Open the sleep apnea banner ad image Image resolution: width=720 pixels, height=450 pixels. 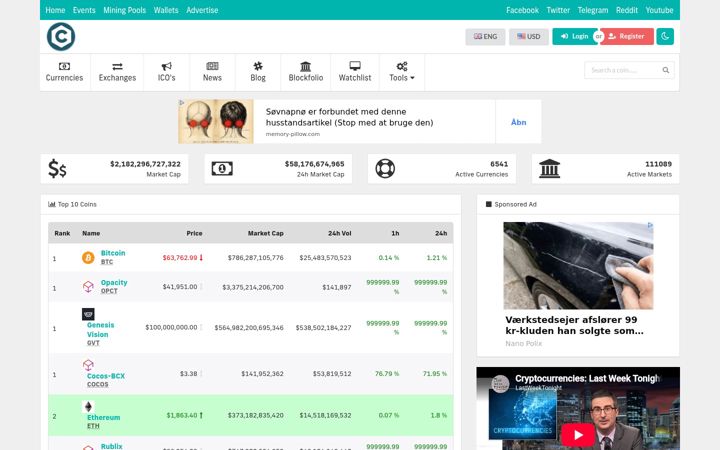tap(216, 122)
